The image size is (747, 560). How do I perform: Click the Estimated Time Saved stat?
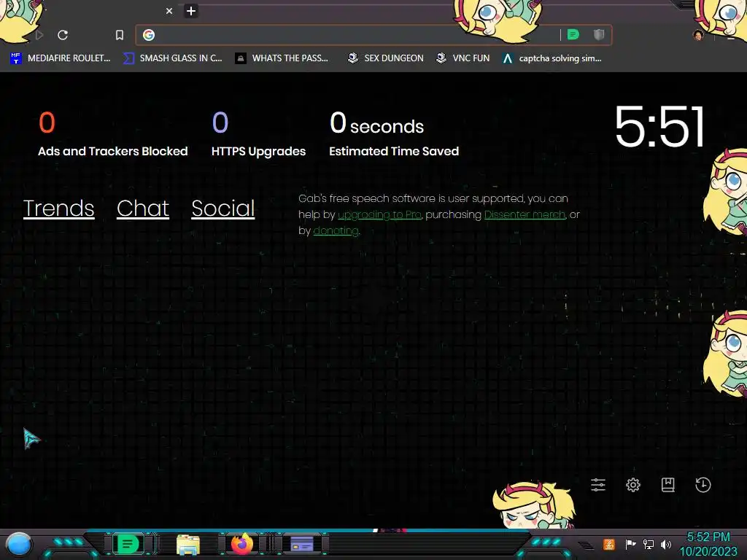394,134
